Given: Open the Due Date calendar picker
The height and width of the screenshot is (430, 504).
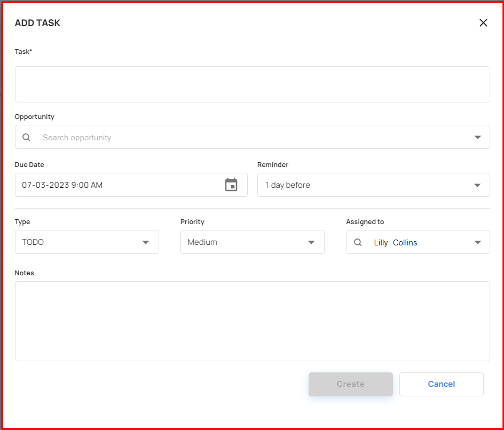Looking at the screenshot, I should click(231, 185).
